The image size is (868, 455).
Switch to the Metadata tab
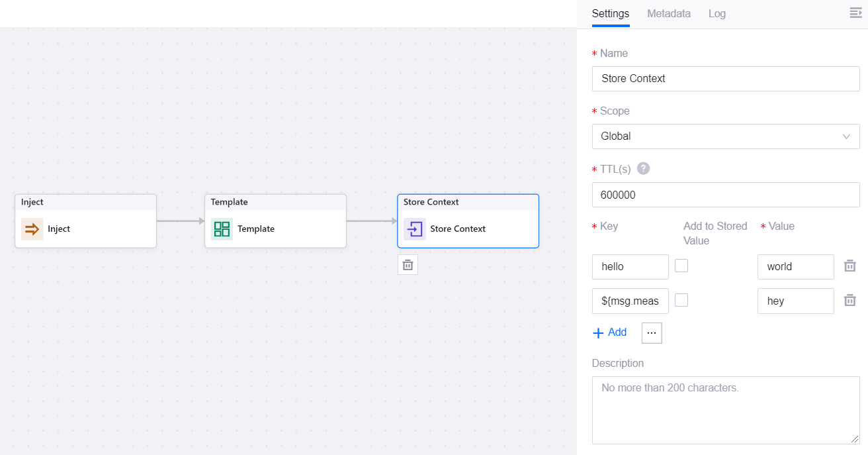668,13
